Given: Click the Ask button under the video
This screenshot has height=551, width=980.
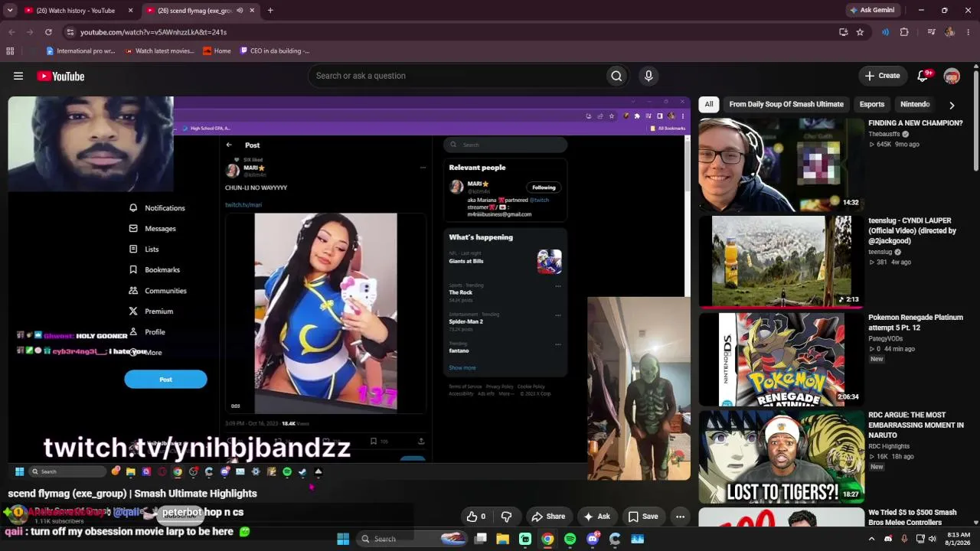Looking at the screenshot, I should point(596,517).
